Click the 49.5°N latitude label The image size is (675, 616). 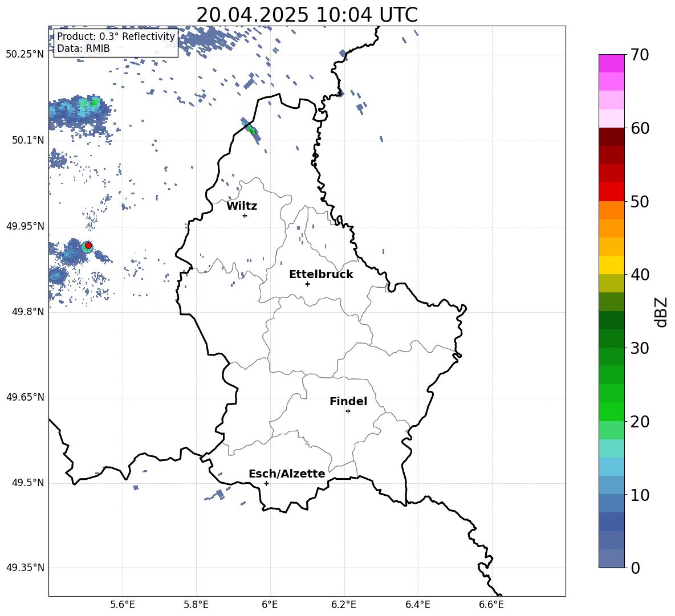(29, 483)
